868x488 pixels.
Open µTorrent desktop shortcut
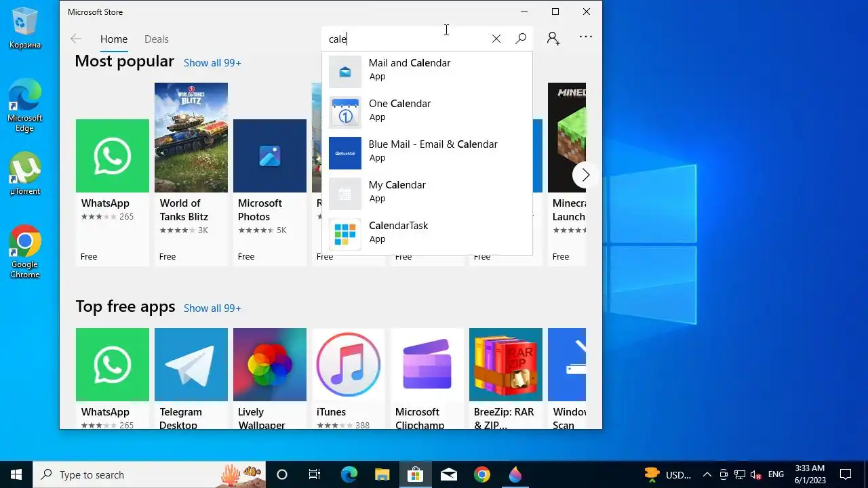point(25,174)
